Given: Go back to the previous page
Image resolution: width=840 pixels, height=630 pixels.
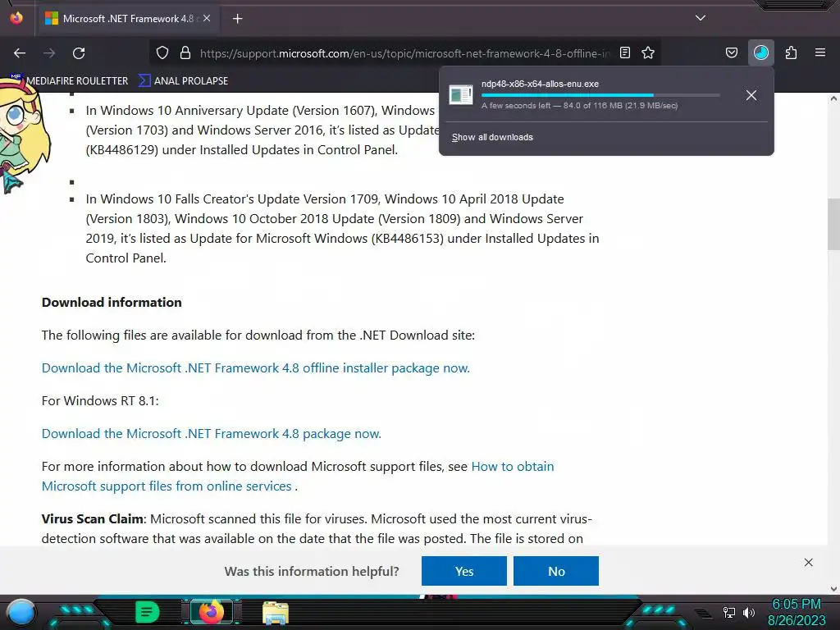Looking at the screenshot, I should (20, 53).
